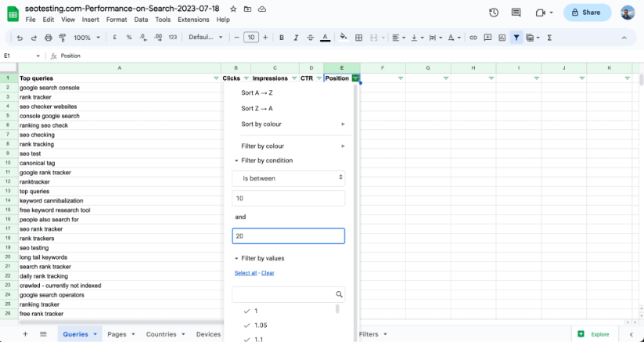Format as percent icon
644x342 pixels.
pos(129,38)
